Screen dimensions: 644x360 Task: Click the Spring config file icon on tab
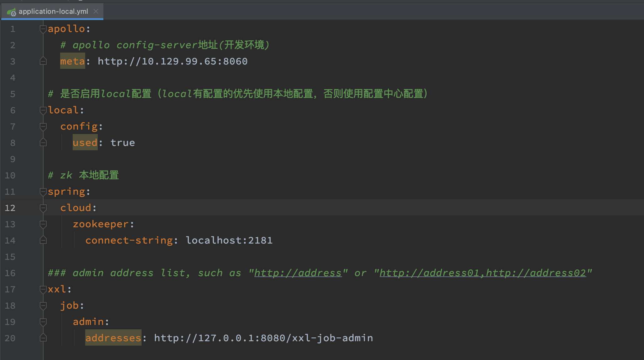(12, 12)
